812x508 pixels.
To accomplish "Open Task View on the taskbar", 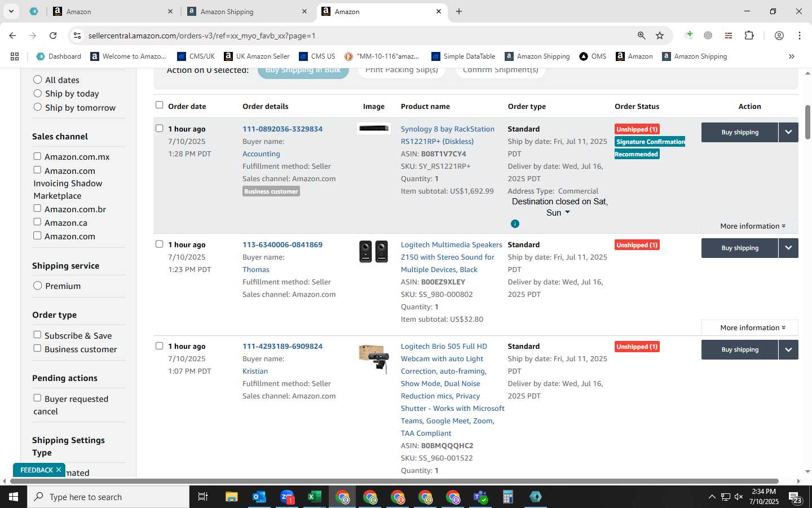I will point(202,497).
